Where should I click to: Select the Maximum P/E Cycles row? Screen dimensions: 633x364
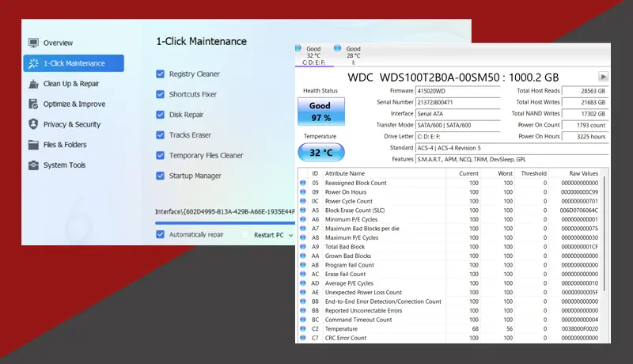(449, 237)
